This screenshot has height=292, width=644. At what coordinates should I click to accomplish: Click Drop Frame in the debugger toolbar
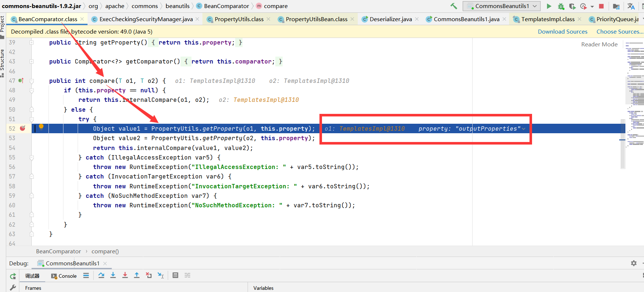coord(149,275)
